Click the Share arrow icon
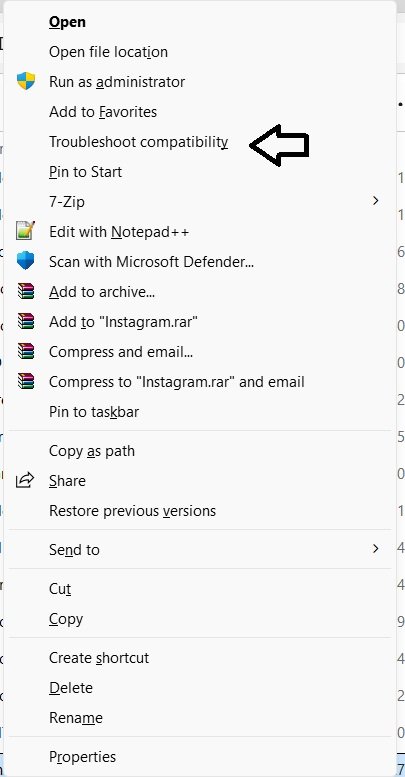Viewport: 405px width, 777px height. [x=25, y=480]
